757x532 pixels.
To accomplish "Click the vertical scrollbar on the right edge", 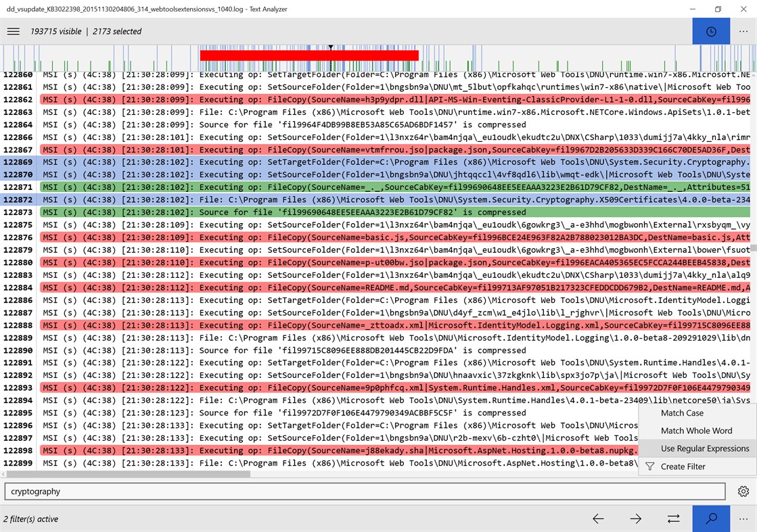I will click(x=754, y=248).
